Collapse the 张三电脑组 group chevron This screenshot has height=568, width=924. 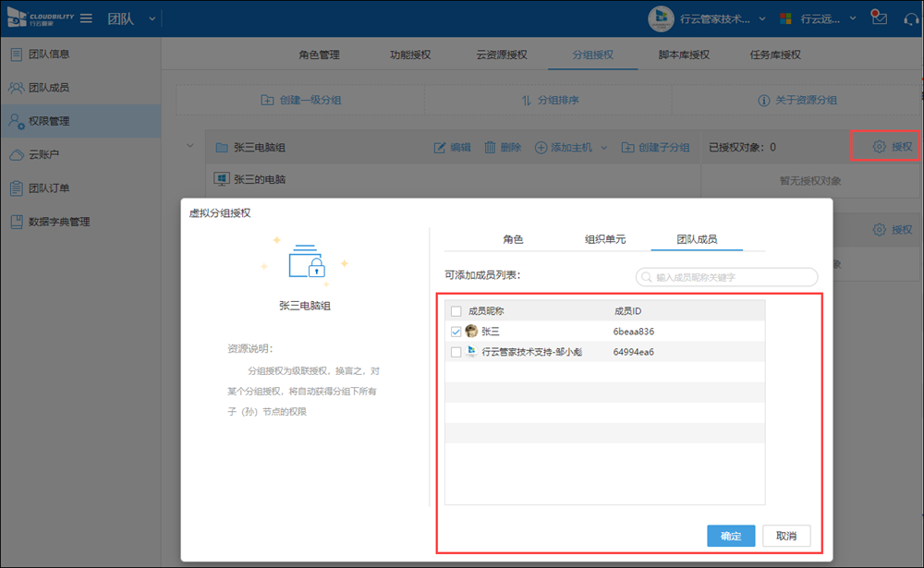click(x=189, y=146)
